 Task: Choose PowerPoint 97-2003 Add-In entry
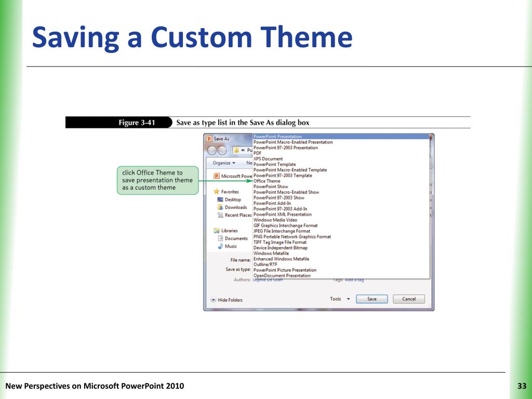pos(341,209)
